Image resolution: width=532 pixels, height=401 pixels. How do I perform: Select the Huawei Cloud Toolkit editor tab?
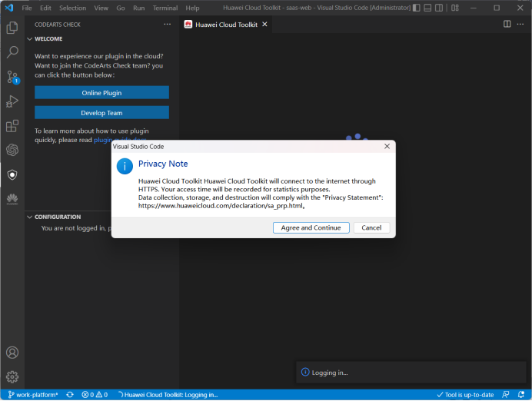[x=225, y=25]
